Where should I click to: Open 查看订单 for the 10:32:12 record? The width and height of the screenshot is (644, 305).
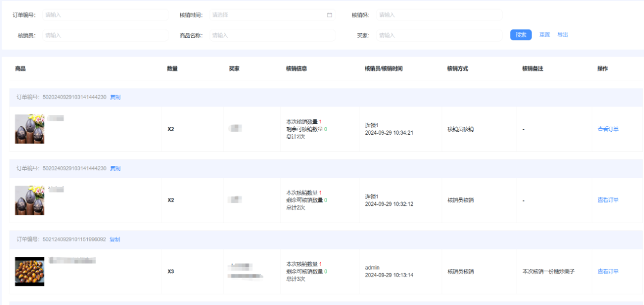(x=608, y=200)
